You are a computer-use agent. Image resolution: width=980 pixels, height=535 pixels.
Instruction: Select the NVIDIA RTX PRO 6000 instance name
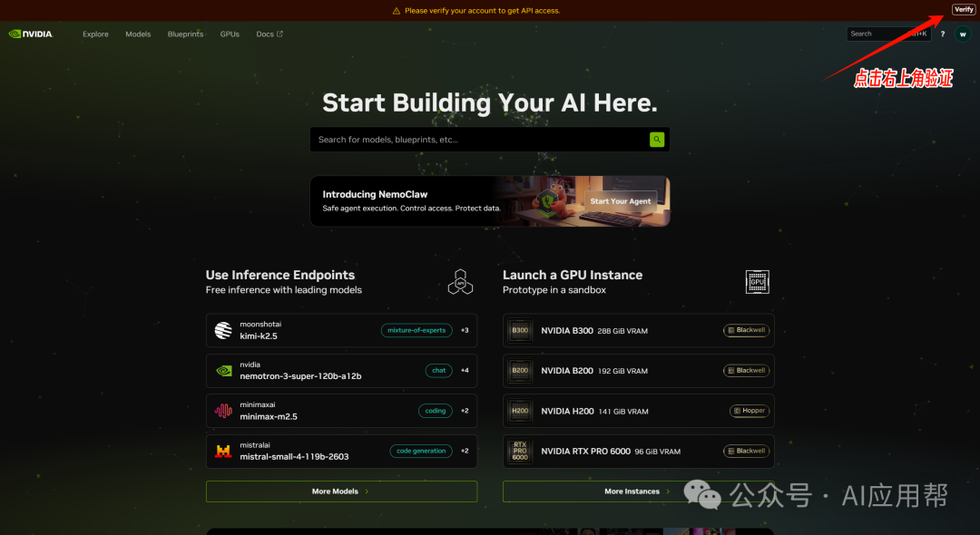point(585,452)
